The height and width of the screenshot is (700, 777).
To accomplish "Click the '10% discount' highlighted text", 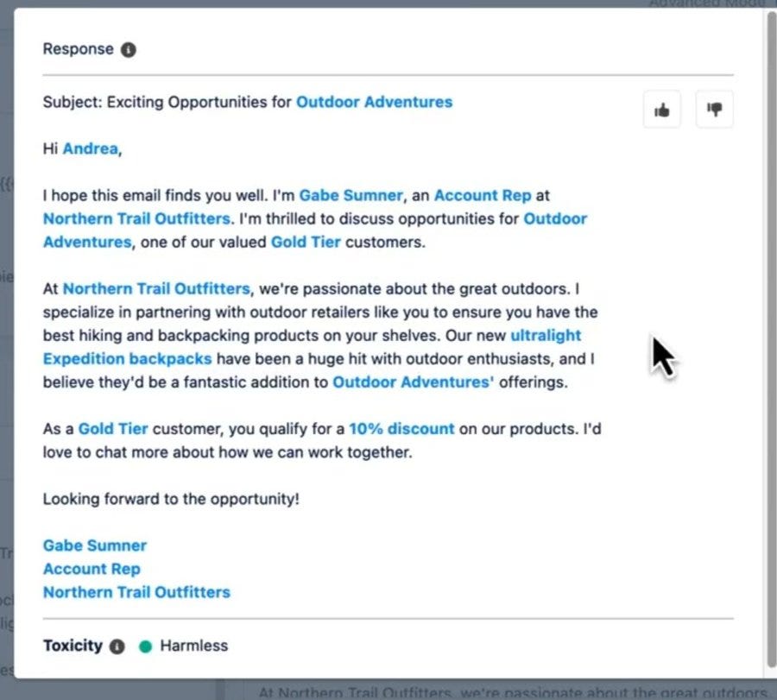I will point(401,428).
